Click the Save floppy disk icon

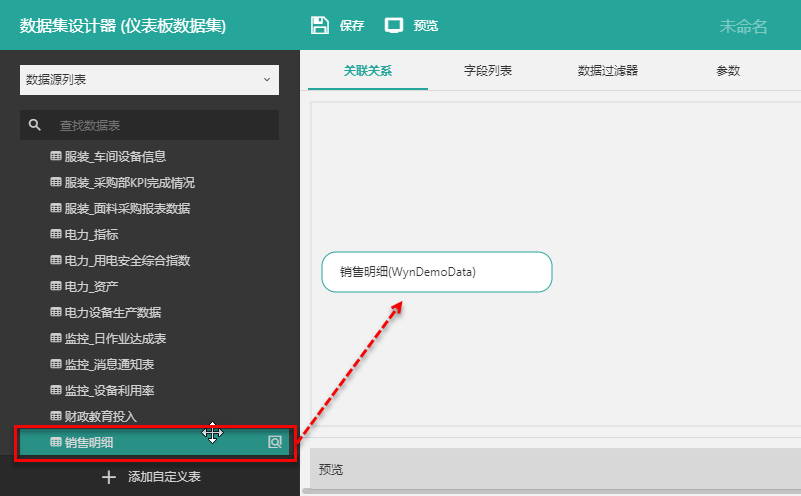(320, 25)
